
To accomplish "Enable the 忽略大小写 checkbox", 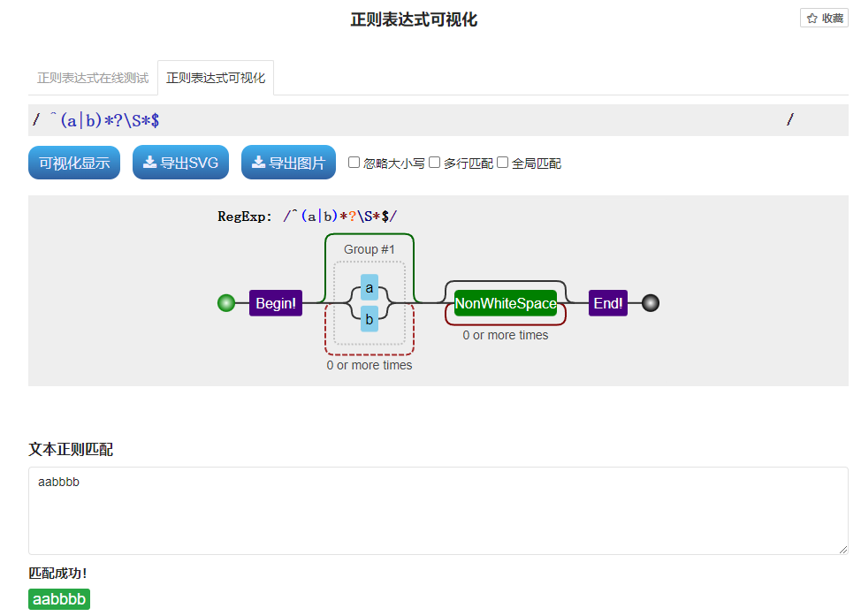I will point(354,162).
